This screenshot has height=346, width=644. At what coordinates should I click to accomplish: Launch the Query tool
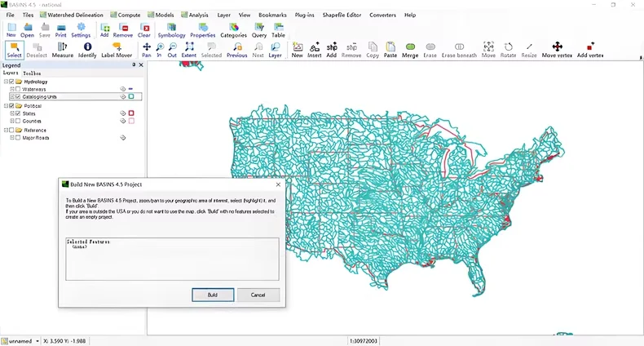point(259,30)
